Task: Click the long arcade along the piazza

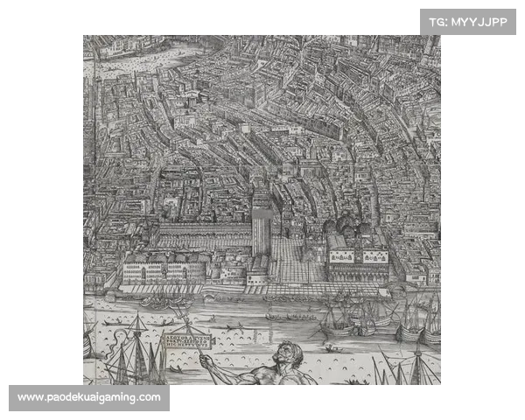Action: tap(201, 234)
